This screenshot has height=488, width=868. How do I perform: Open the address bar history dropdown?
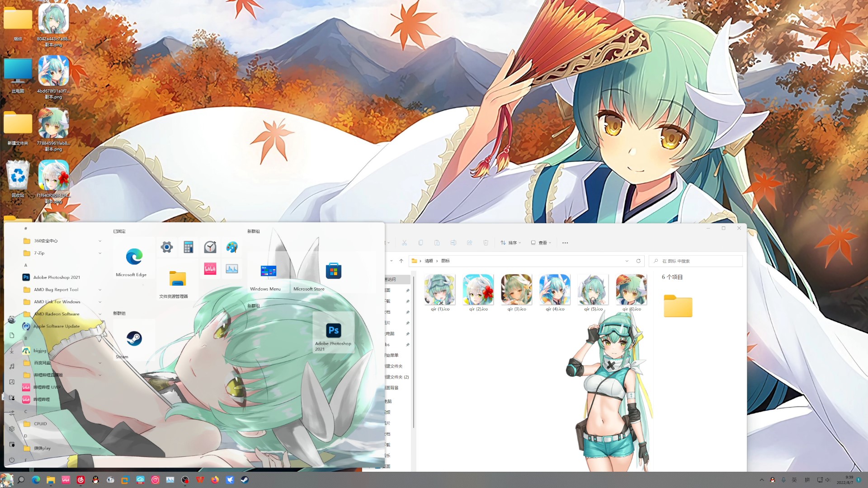(627, 261)
